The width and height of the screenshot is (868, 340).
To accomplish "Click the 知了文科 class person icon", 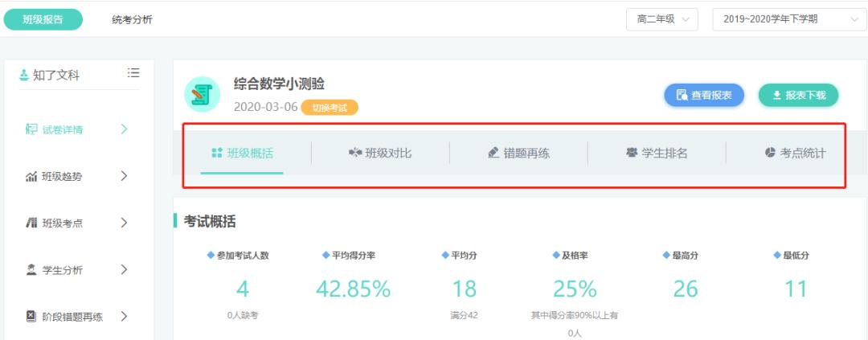I will pyautogui.click(x=24, y=76).
